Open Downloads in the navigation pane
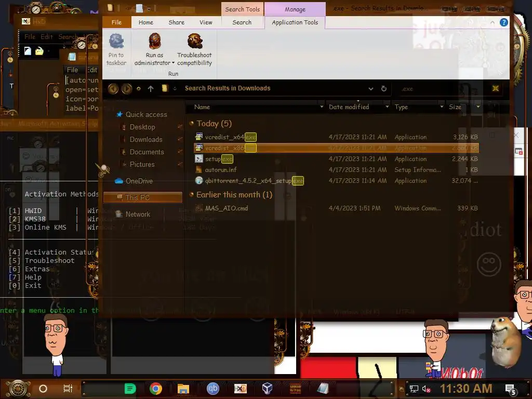This screenshot has width=532, height=399. [x=146, y=139]
